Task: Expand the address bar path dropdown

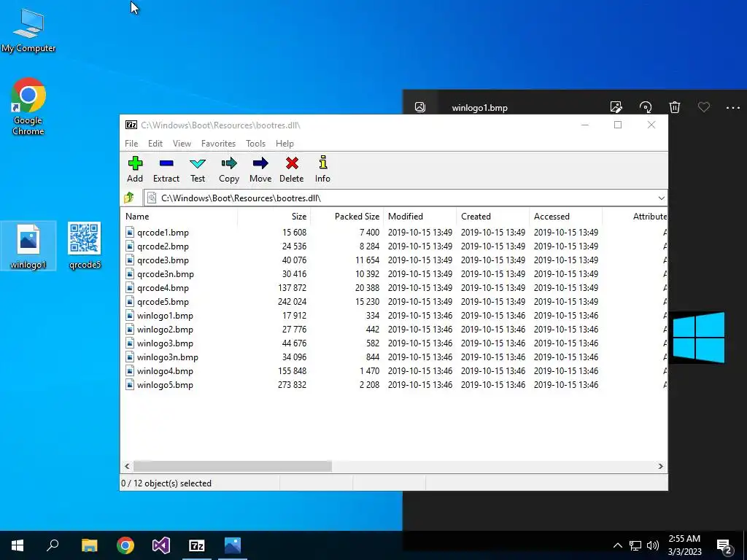Action: [661, 198]
